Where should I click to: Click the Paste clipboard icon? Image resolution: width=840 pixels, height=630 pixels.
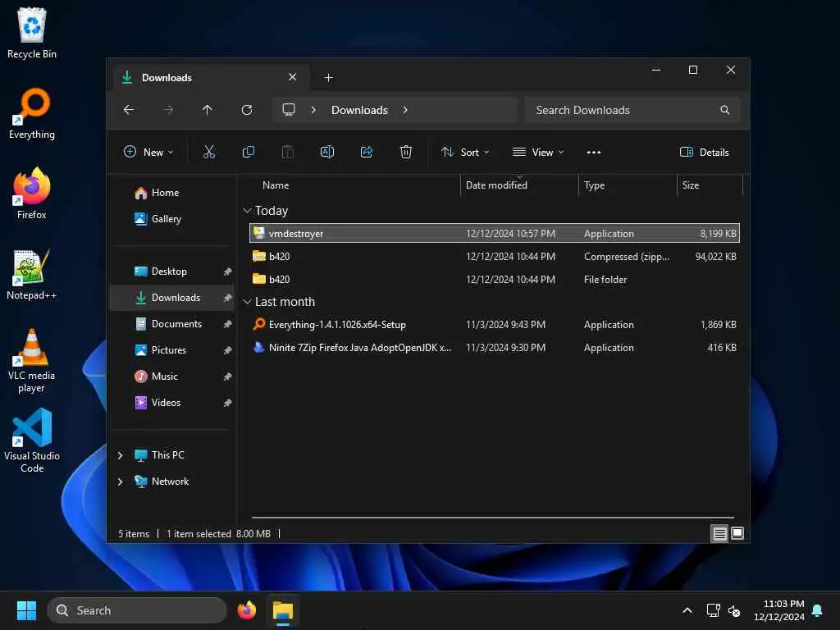tap(288, 152)
